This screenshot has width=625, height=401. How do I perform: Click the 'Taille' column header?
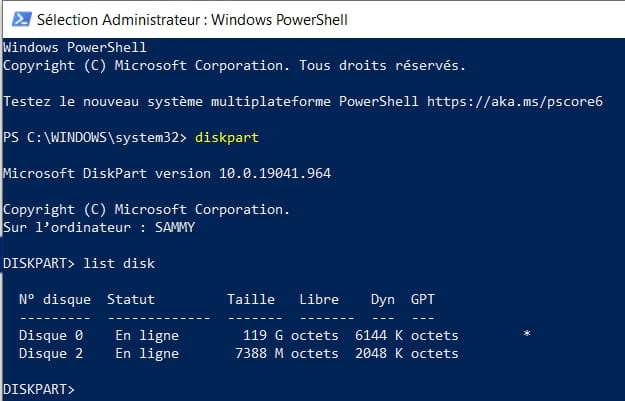tap(251, 299)
